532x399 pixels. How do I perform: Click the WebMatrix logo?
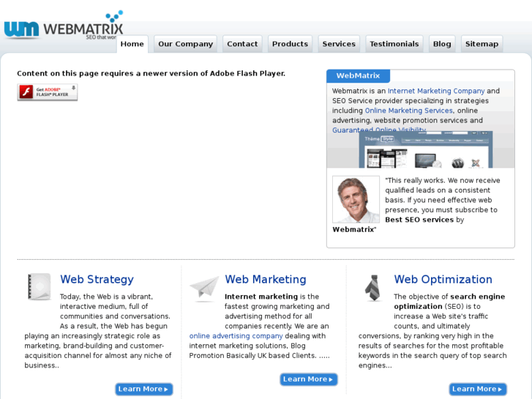[64, 26]
